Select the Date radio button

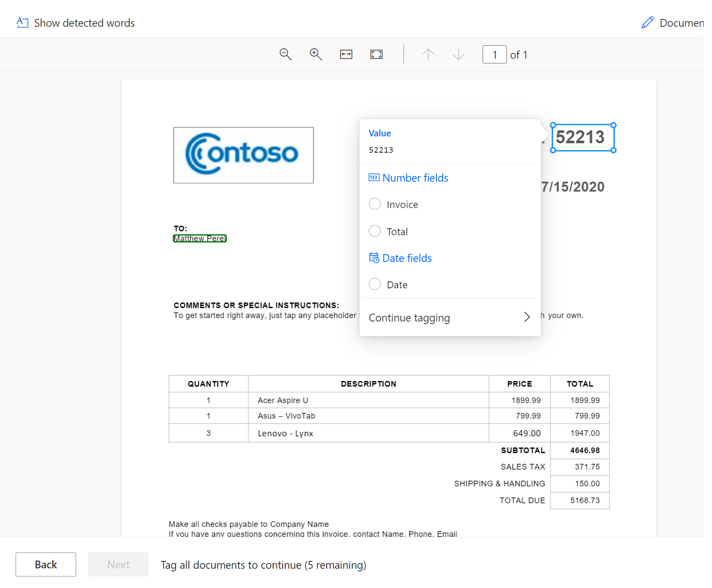pyautogui.click(x=374, y=284)
